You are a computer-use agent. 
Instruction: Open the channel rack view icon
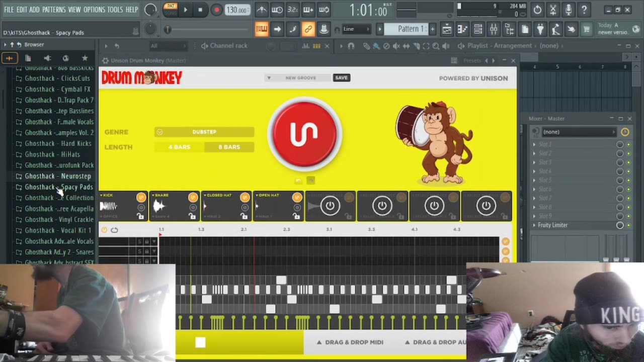(x=478, y=29)
